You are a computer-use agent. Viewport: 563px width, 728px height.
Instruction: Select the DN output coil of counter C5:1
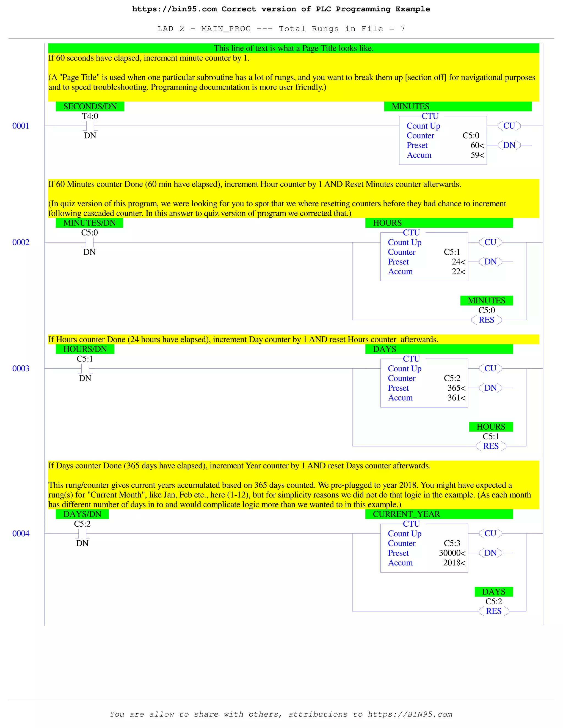point(490,262)
